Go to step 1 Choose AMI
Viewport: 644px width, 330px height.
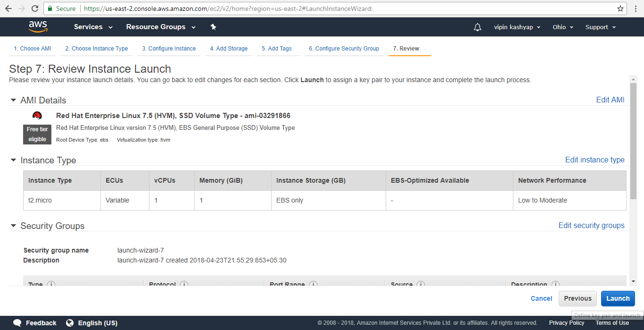pos(32,49)
